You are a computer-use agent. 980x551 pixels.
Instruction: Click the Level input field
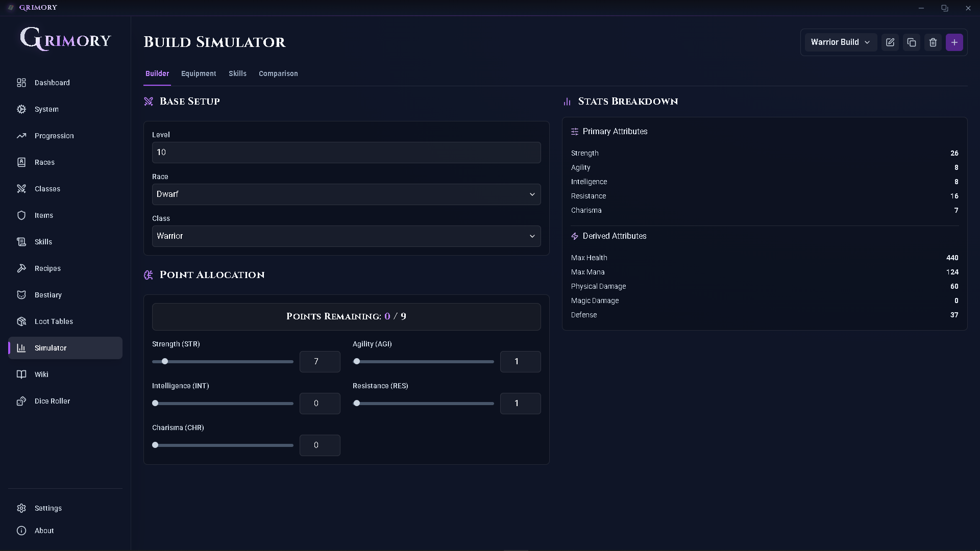coord(346,153)
